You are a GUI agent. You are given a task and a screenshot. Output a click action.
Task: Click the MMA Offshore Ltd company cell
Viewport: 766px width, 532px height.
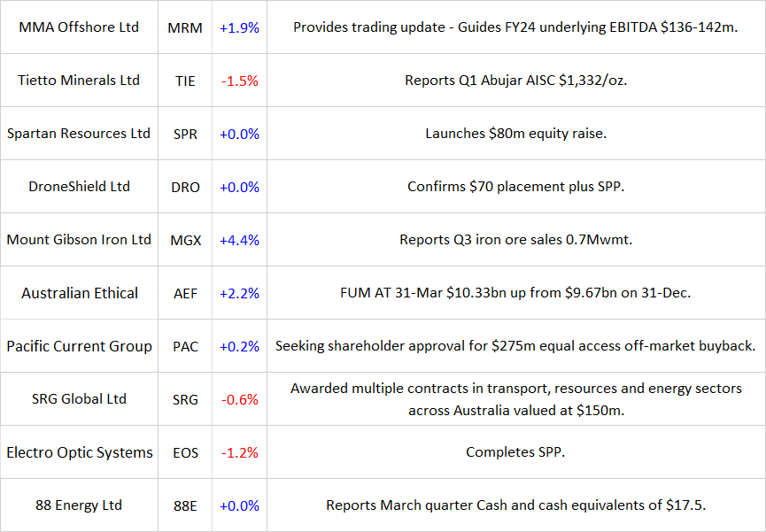tap(79, 27)
